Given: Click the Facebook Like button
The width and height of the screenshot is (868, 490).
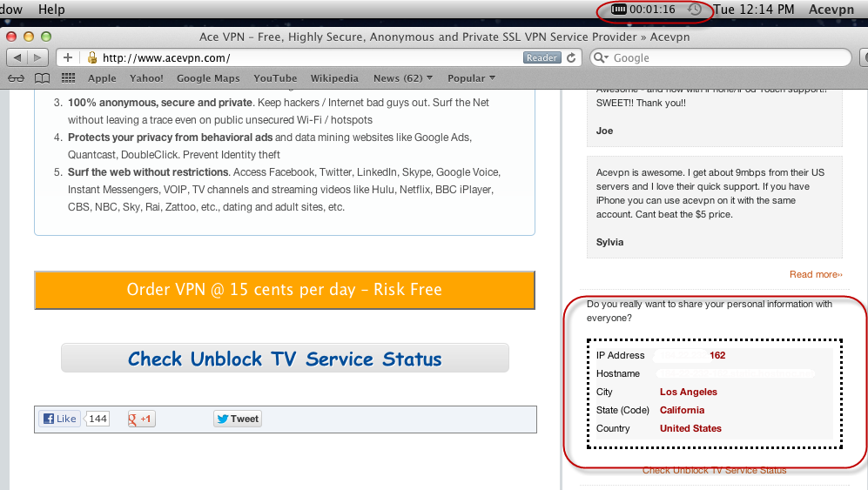Looking at the screenshot, I should [60, 419].
